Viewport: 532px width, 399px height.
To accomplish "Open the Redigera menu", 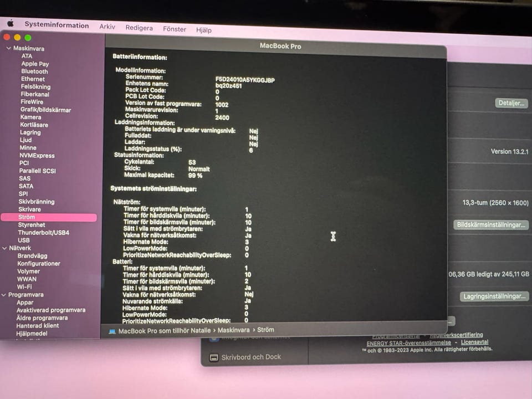I will click(x=139, y=28).
